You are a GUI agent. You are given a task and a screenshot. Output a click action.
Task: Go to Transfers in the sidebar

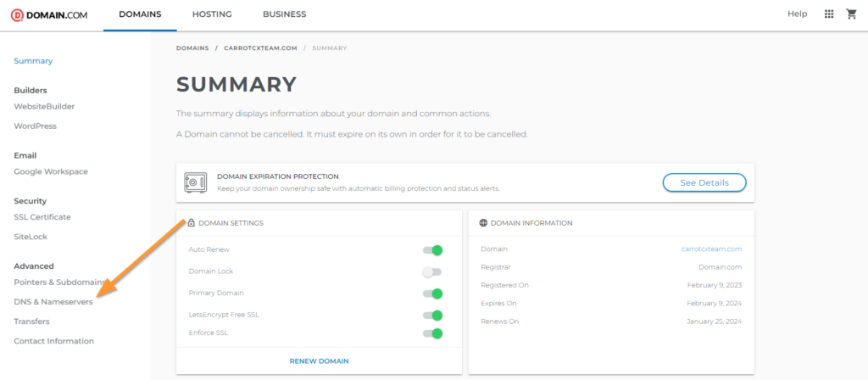coord(31,321)
